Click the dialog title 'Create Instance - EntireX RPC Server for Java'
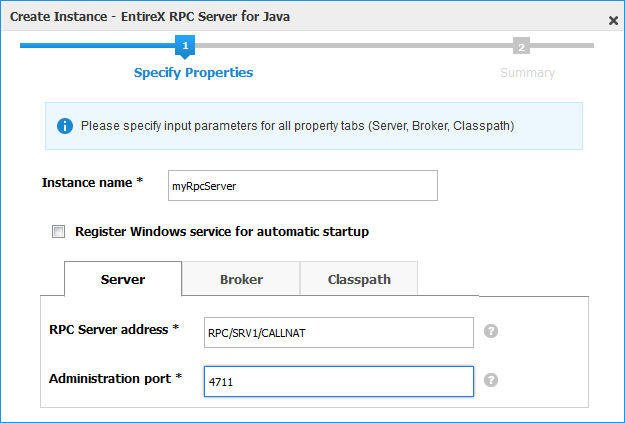The width and height of the screenshot is (625, 423). (150, 17)
